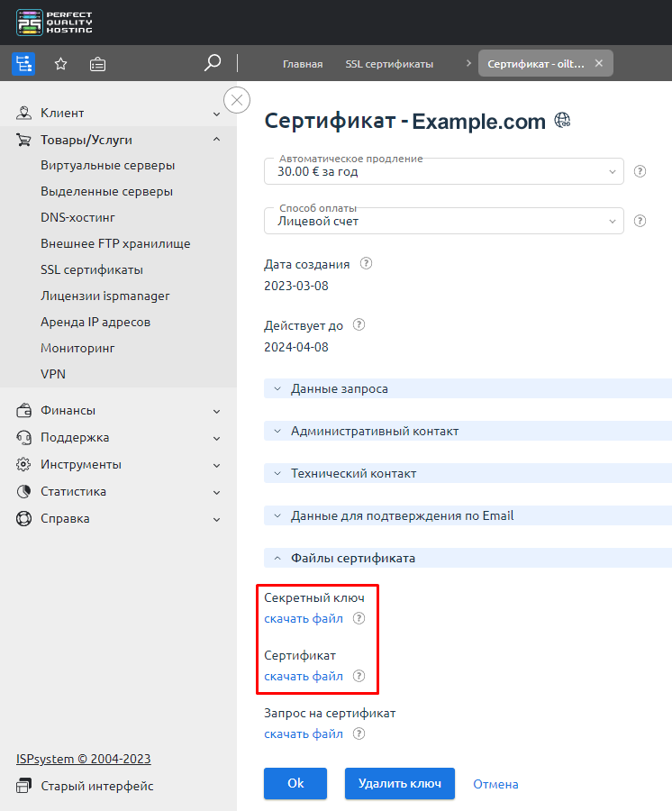Expand Данные запроса section
The width and height of the screenshot is (672, 811).
[x=468, y=388]
